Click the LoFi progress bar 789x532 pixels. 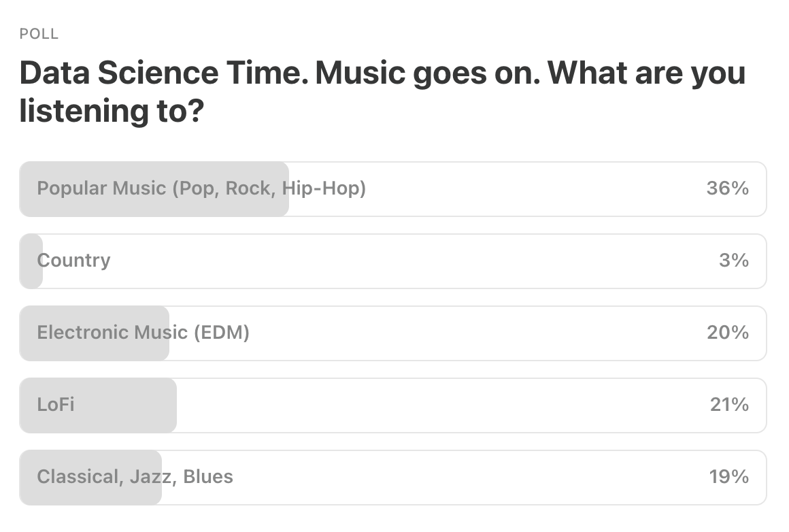[x=98, y=405]
